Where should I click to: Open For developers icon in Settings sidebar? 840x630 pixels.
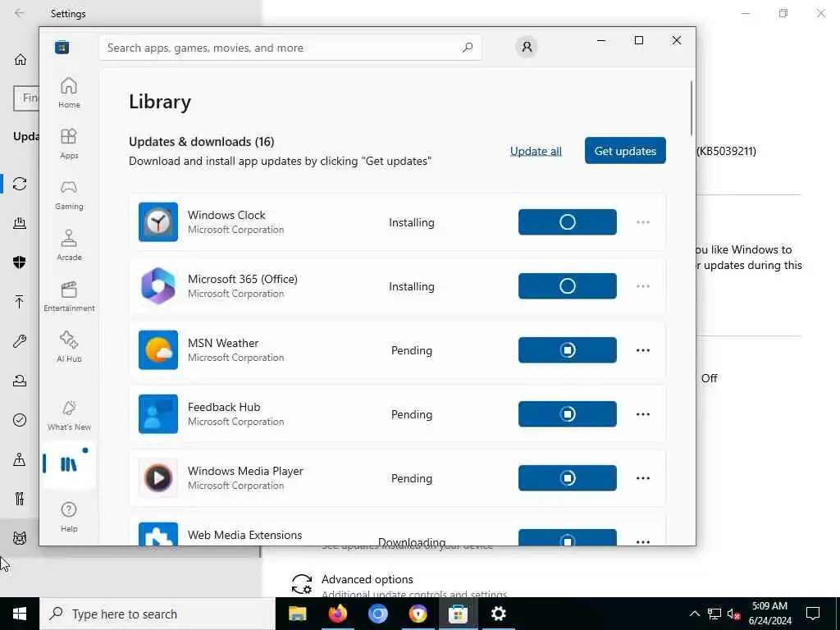click(x=20, y=499)
